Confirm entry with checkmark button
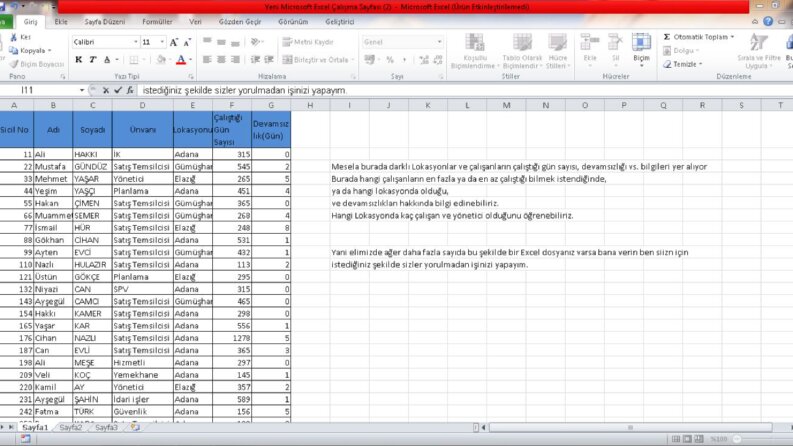Image resolution: width=793 pixels, height=446 pixels. click(118, 90)
